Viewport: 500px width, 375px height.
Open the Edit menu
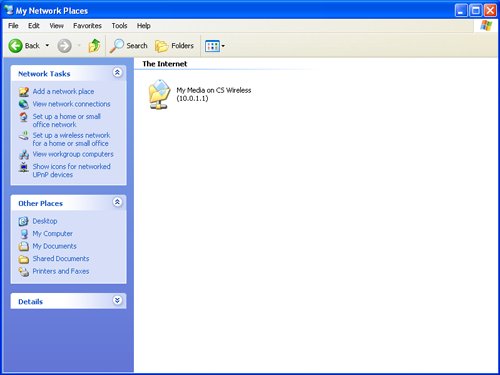tap(34, 26)
